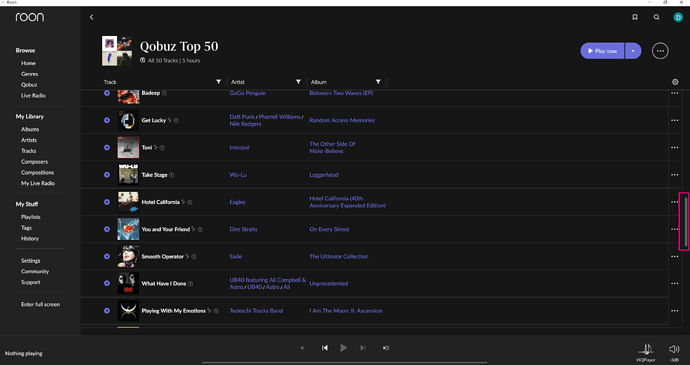The height and width of the screenshot is (365, 690).
Task: Open Community in the sidebar
Action: click(x=35, y=272)
